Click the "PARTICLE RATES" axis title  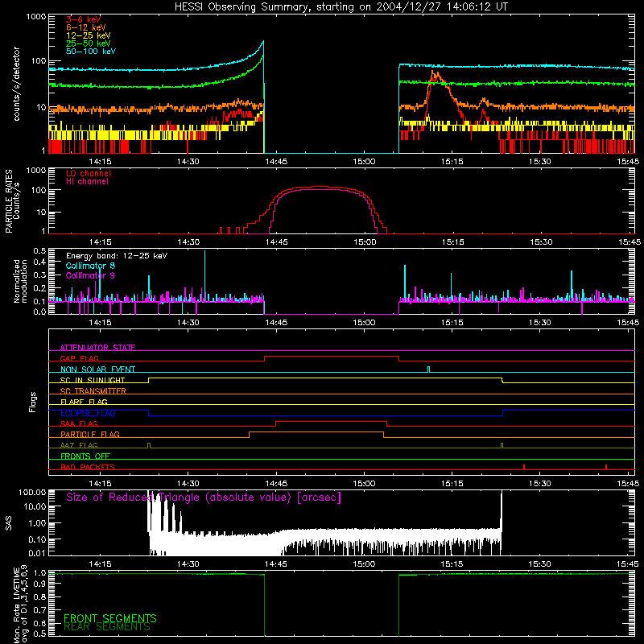(x=9, y=201)
